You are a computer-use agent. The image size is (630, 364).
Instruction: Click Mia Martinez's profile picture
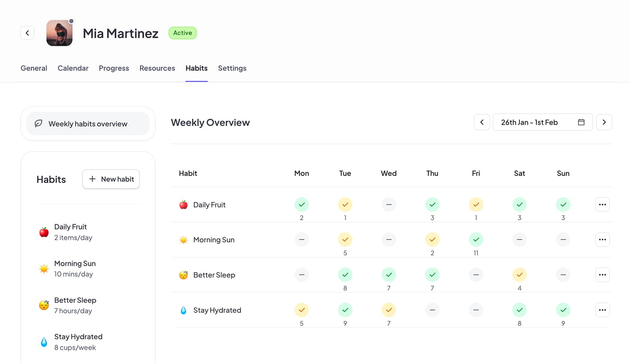pos(59,33)
